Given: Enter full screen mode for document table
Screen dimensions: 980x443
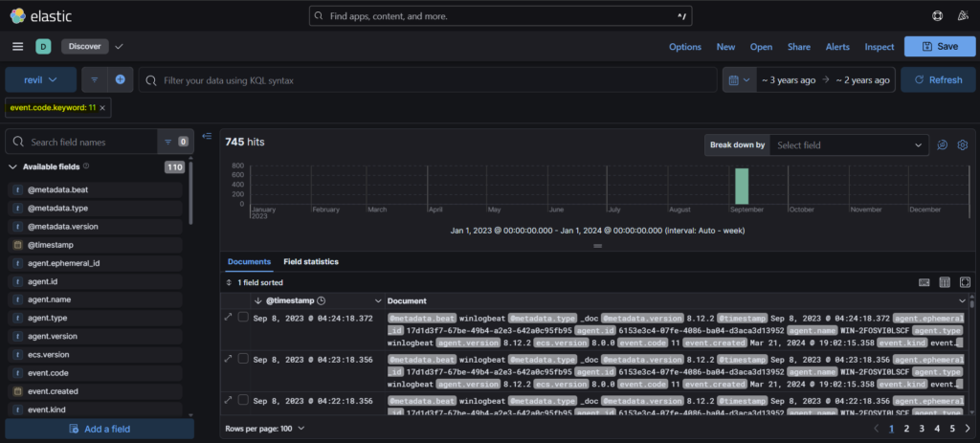Looking at the screenshot, I should click(963, 282).
